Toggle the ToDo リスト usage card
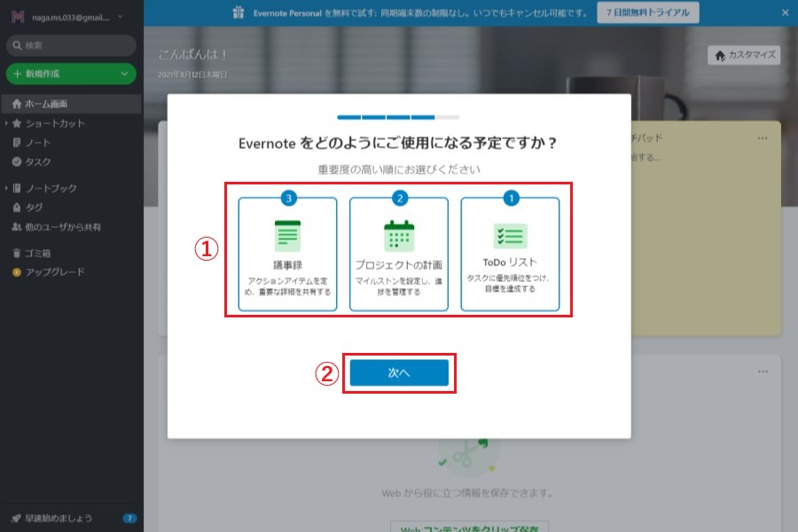798x532 pixels. 510,254
